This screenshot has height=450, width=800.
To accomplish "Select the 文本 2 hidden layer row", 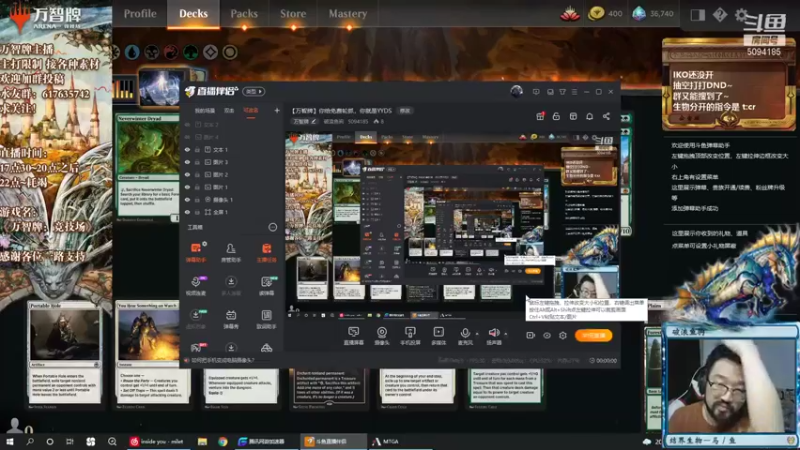I will pyautogui.click(x=232, y=124).
